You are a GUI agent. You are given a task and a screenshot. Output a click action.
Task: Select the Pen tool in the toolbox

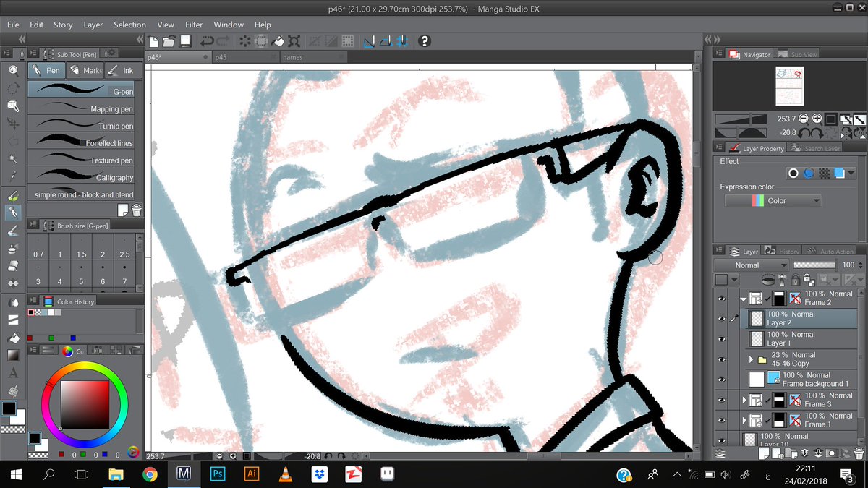click(13, 213)
